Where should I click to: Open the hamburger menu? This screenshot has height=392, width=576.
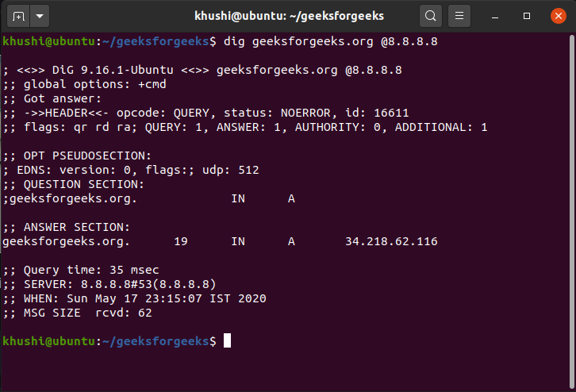pos(459,16)
